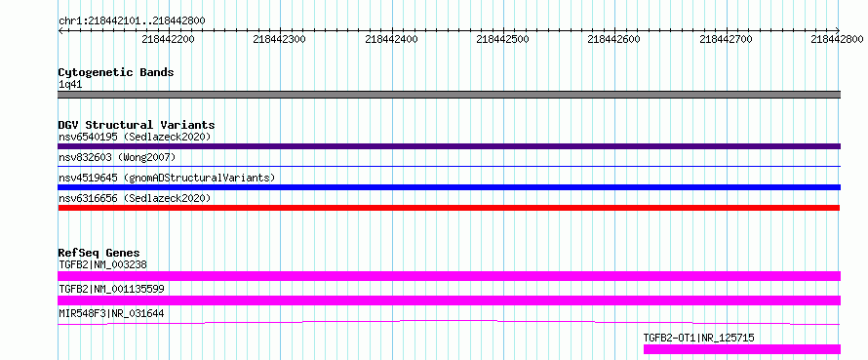The width and height of the screenshot is (868, 360).
Task: Click ruler position label 218442200
Action: [x=169, y=39]
